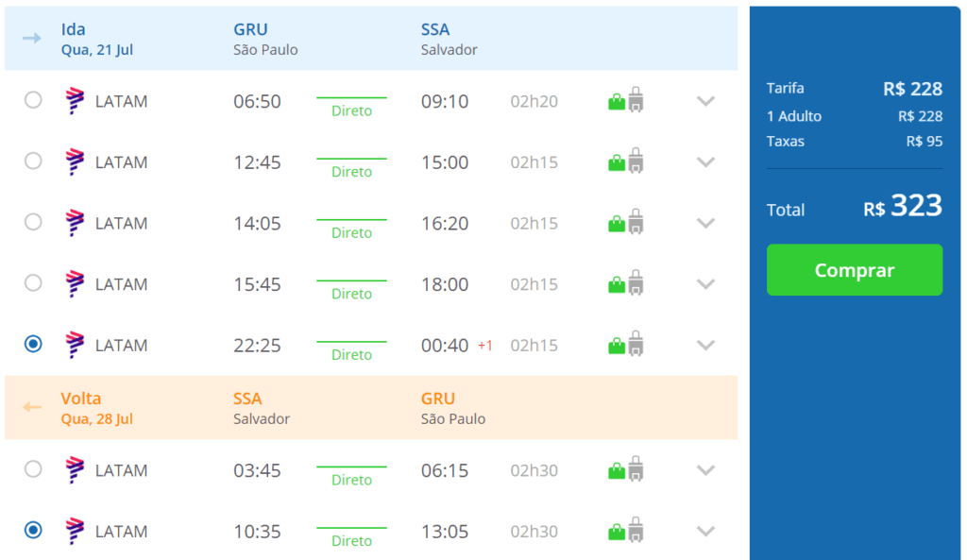The width and height of the screenshot is (967, 560).
Task: Click the LATAM logo on the 14:05 flight
Action: pyautogui.click(x=75, y=223)
